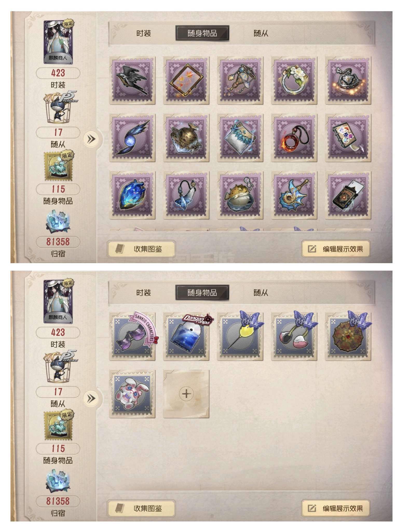This screenshot has width=403, height=532.
Task: Select the Sanrio Characters sunglasses accessory
Action: [x=132, y=337]
